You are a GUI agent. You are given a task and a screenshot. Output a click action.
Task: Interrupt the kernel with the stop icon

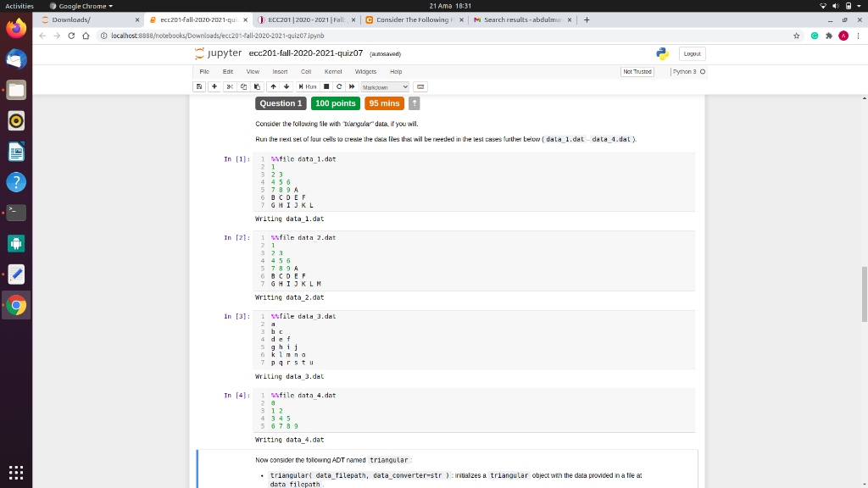point(325,86)
